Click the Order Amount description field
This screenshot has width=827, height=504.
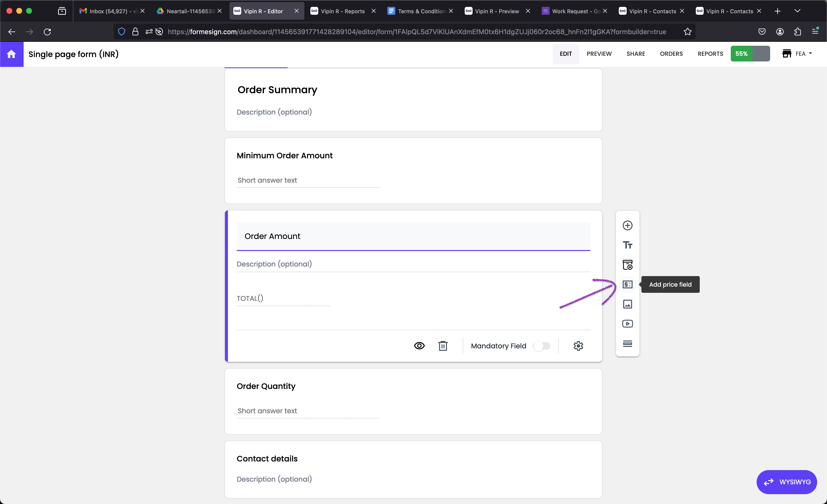point(413,264)
